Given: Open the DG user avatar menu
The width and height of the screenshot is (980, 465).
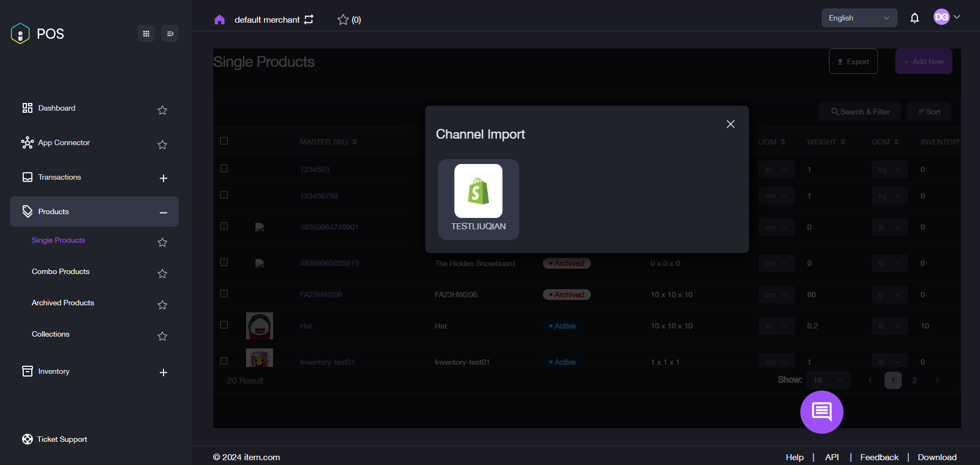Looking at the screenshot, I should pyautogui.click(x=947, y=17).
